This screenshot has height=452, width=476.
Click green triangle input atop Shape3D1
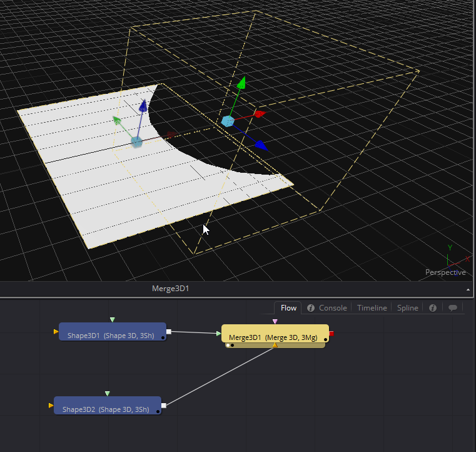pos(113,319)
